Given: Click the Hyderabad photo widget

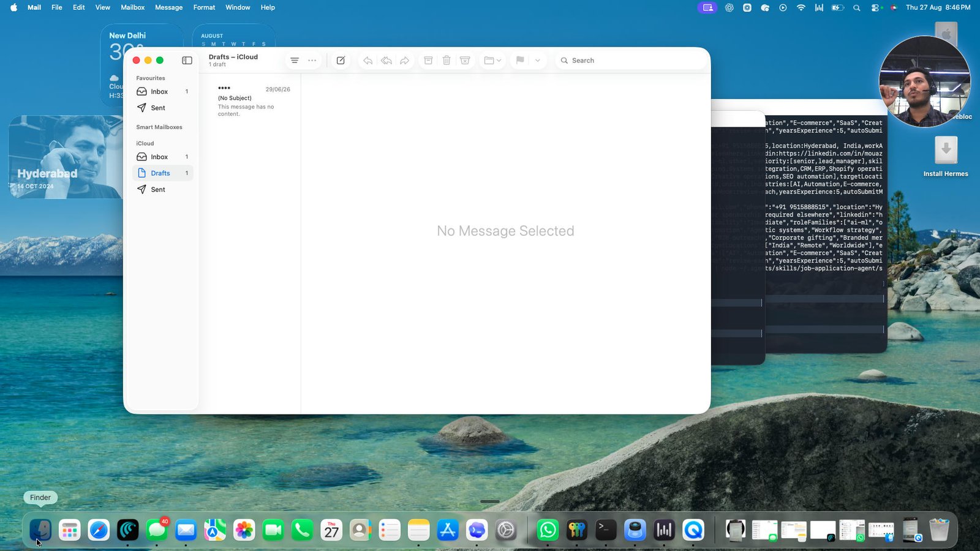Looking at the screenshot, I should click(66, 157).
